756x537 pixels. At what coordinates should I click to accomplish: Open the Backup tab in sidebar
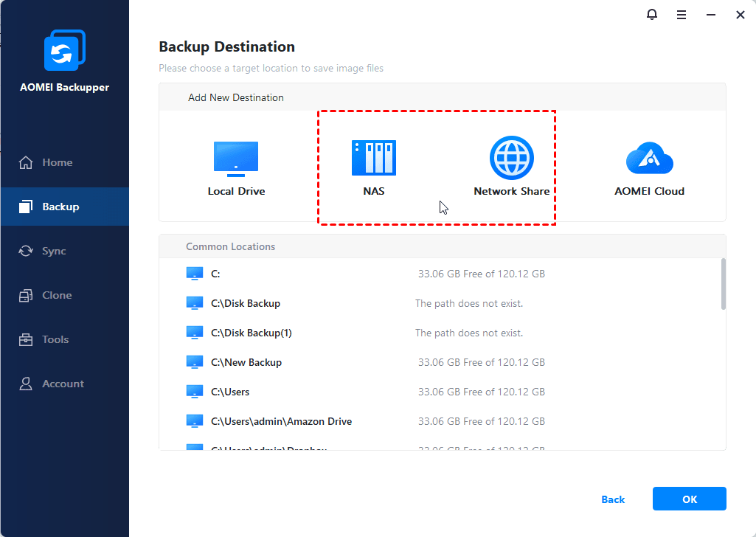60,207
